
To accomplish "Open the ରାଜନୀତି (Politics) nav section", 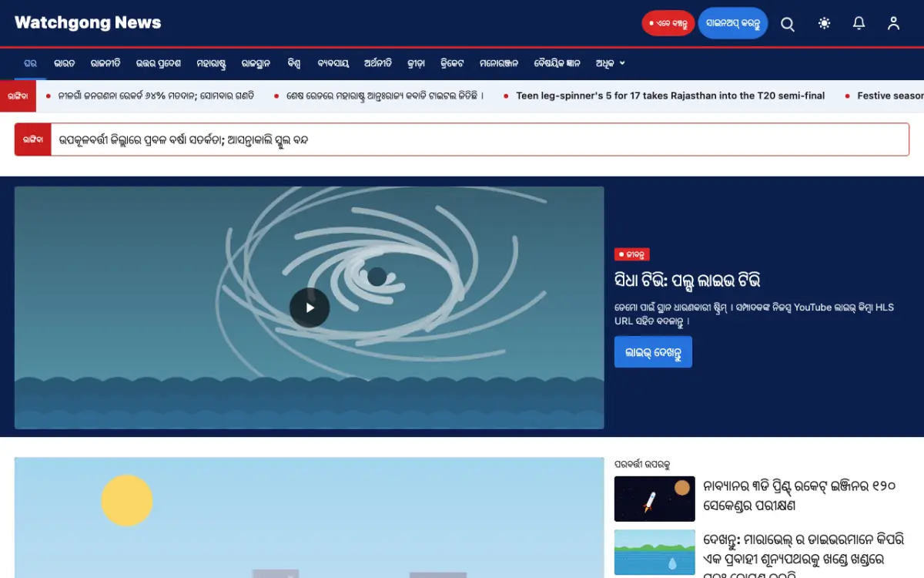I will tap(105, 63).
